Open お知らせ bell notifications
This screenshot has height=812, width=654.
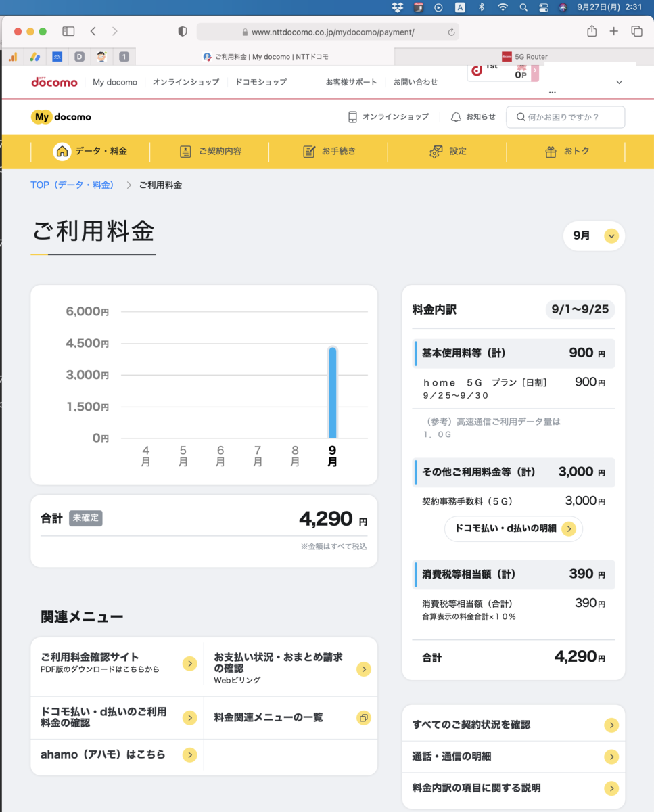[x=473, y=117]
